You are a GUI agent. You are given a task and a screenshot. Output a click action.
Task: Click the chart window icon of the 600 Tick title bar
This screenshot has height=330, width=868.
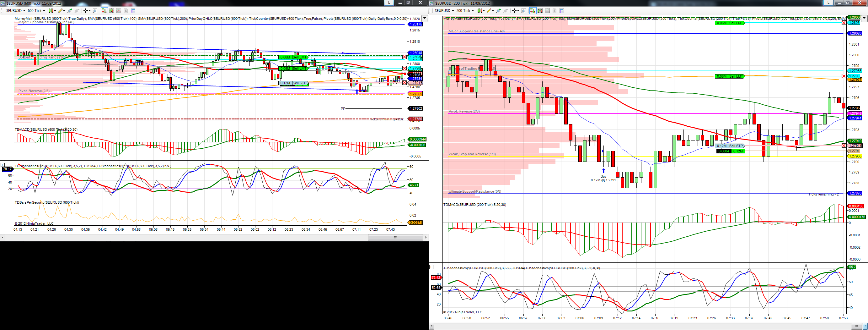tap(3, 3)
